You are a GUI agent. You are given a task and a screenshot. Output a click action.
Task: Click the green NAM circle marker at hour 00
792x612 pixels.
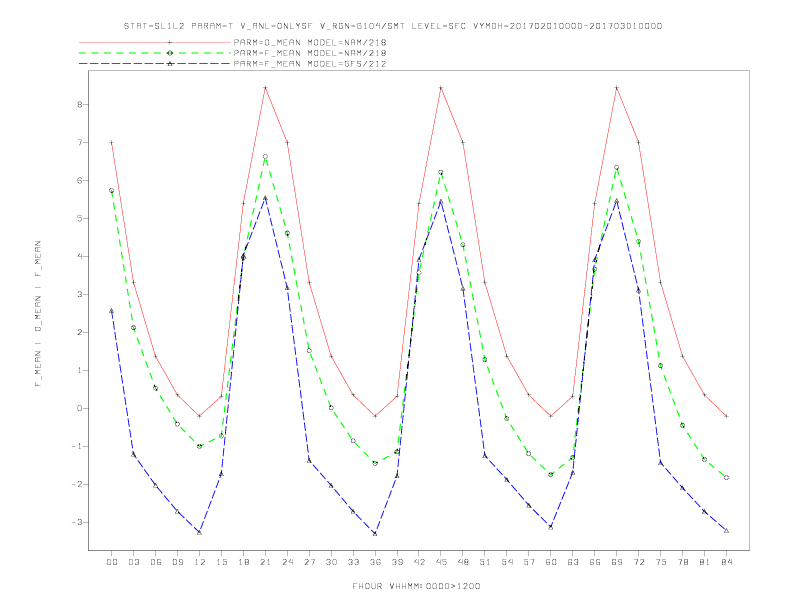coord(112,190)
